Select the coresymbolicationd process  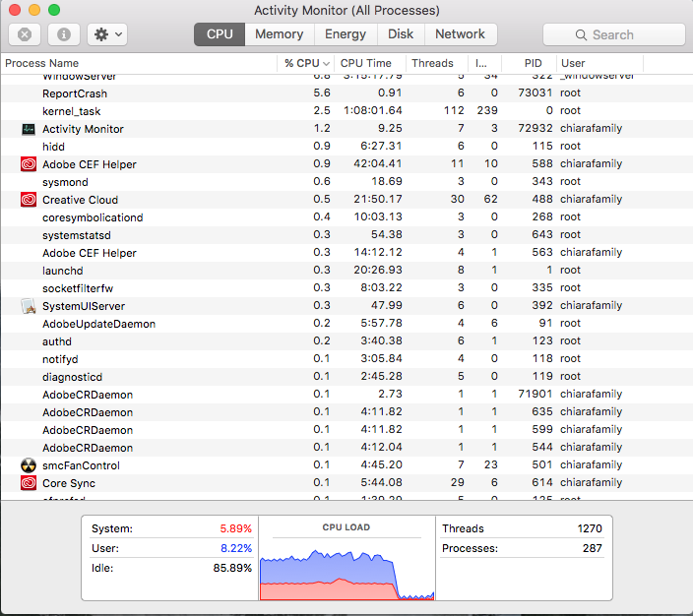(x=346, y=216)
